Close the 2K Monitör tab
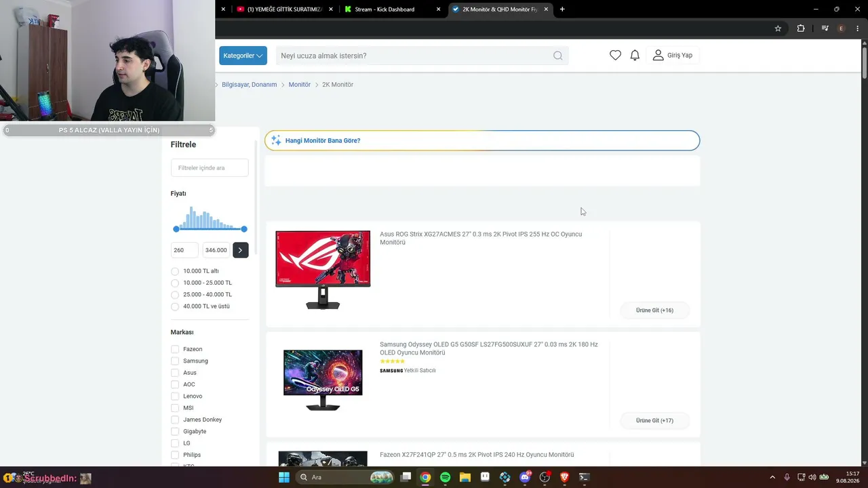The height and width of the screenshot is (488, 868). pyautogui.click(x=546, y=9)
